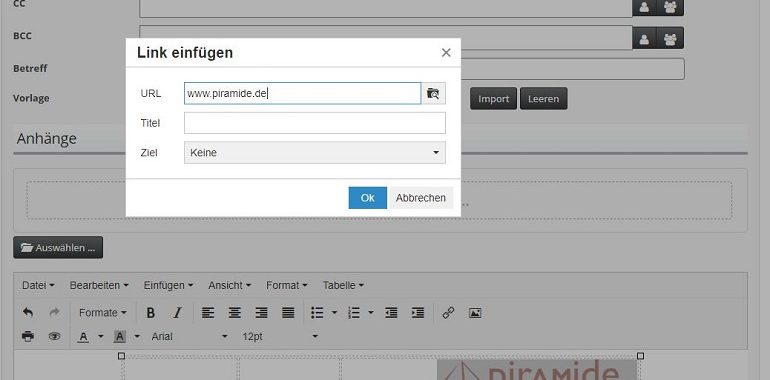Click the browse file icon next to URL
This screenshot has width=770, height=380.
[433, 93]
